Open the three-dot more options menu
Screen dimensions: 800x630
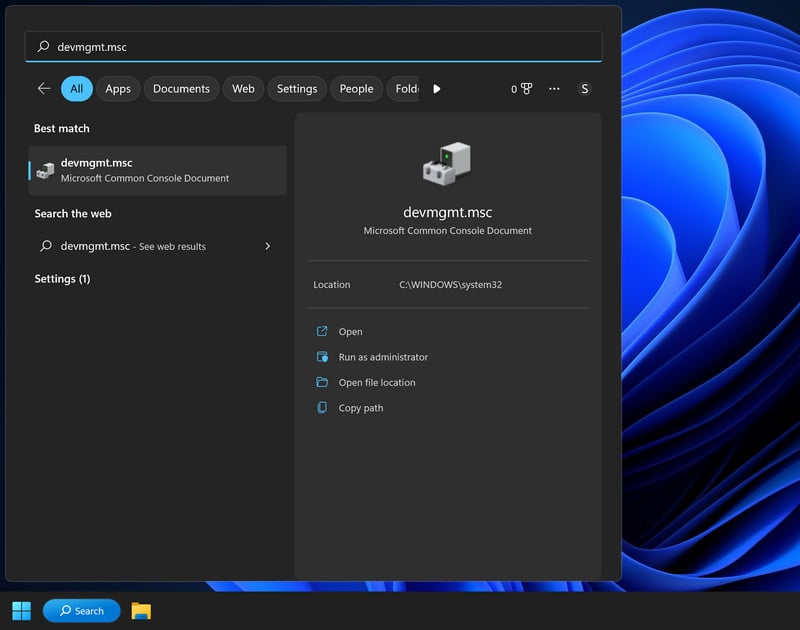point(554,89)
